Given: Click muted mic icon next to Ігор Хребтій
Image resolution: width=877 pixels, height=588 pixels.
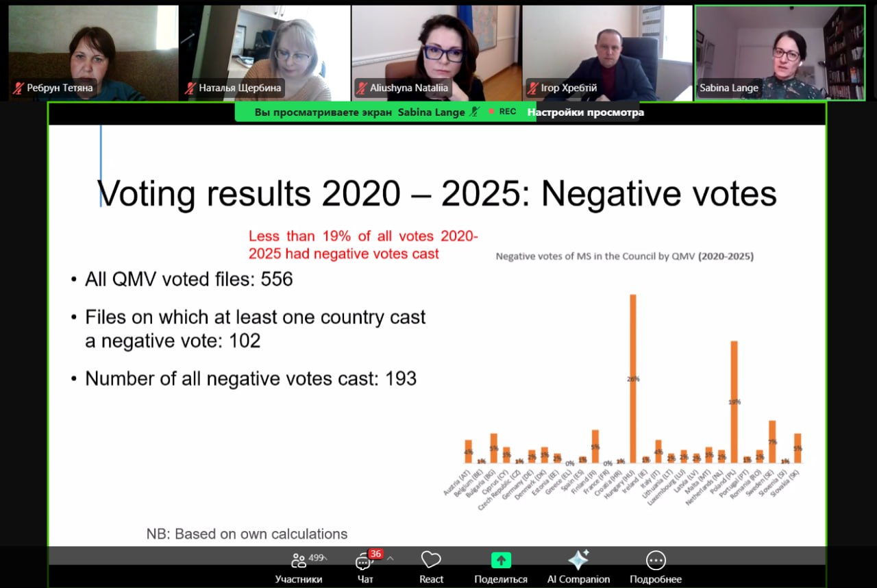Looking at the screenshot, I should click(x=532, y=88).
